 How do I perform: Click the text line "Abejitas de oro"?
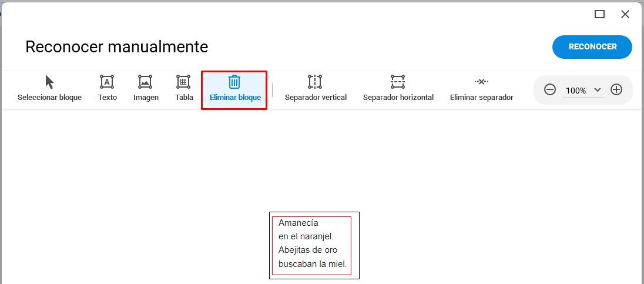point(308,250)
